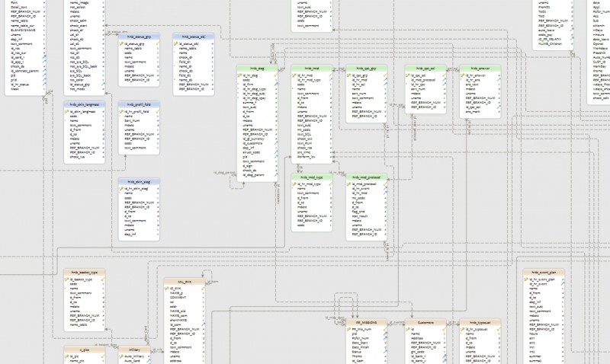Click key icon beside id_status_grp field

(121, 44)
